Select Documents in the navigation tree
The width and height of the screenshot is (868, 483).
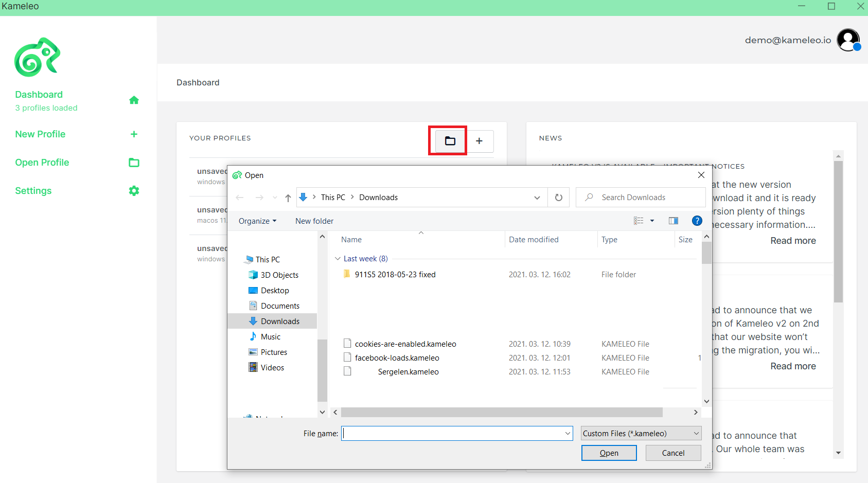(280, 306)
